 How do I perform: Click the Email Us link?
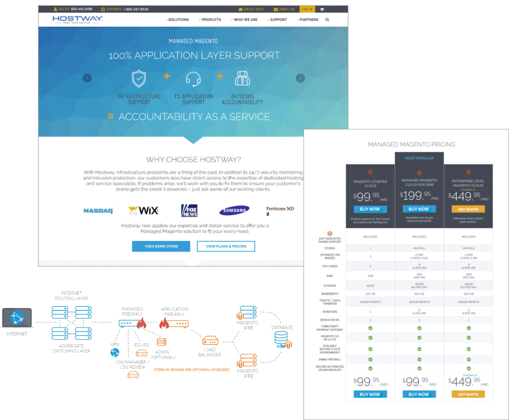[284, 9]
